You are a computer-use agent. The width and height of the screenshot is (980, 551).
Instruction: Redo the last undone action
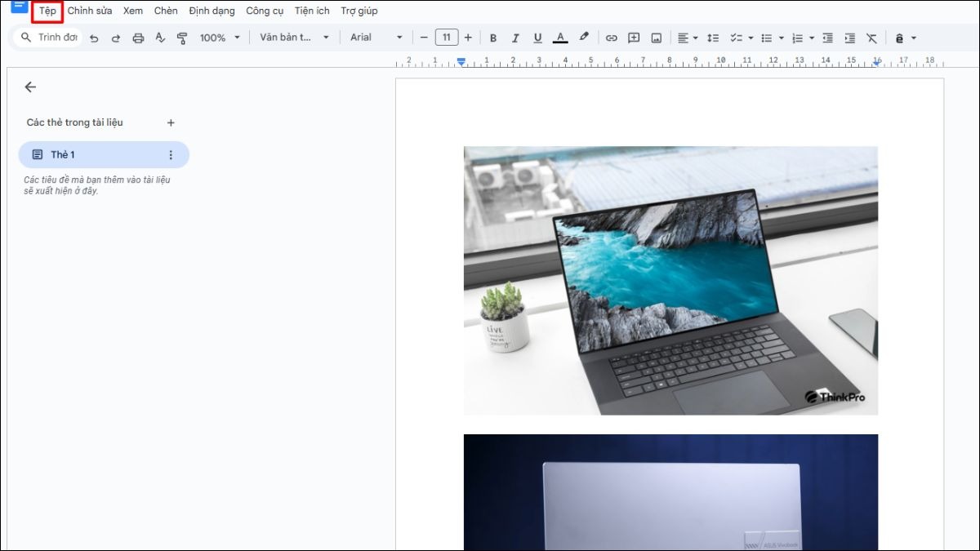[116, 38]
